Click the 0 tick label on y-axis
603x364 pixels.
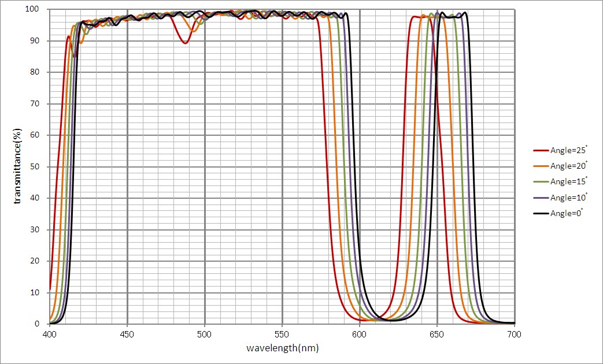coord(41,324)
